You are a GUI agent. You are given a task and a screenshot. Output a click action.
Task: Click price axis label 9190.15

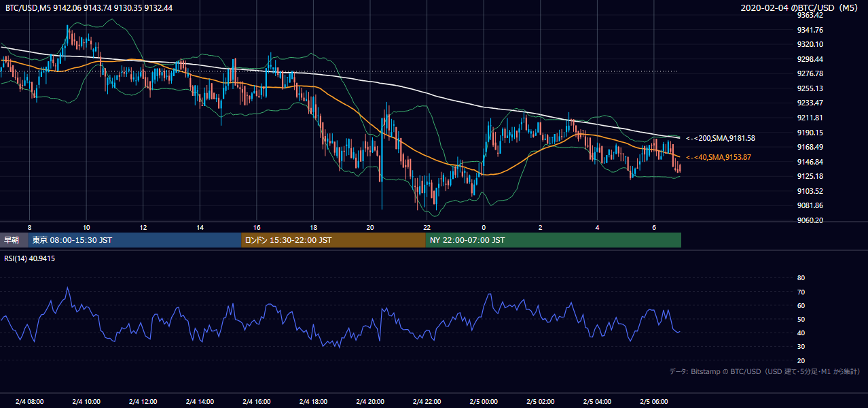[810, 133]
